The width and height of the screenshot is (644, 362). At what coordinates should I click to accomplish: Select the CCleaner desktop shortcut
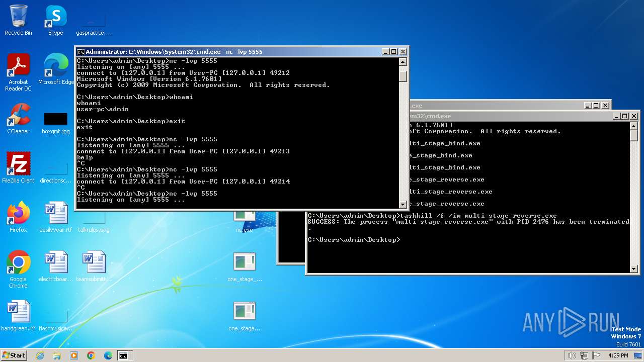pos(18,119)
